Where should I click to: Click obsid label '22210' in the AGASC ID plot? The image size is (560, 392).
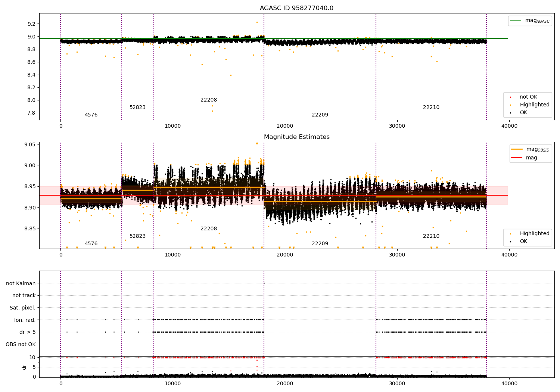coord(431,108)
